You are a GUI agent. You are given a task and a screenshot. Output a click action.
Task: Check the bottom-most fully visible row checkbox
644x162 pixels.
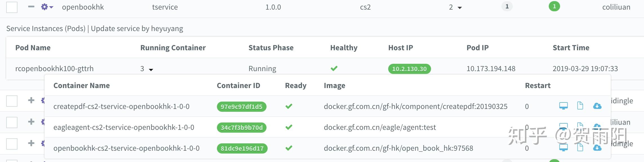pos(12,144)
